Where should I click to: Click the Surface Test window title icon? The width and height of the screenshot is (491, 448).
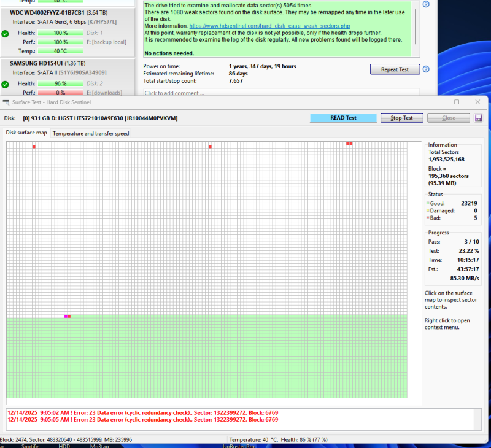pyautogui.click(x=6, y=102)
